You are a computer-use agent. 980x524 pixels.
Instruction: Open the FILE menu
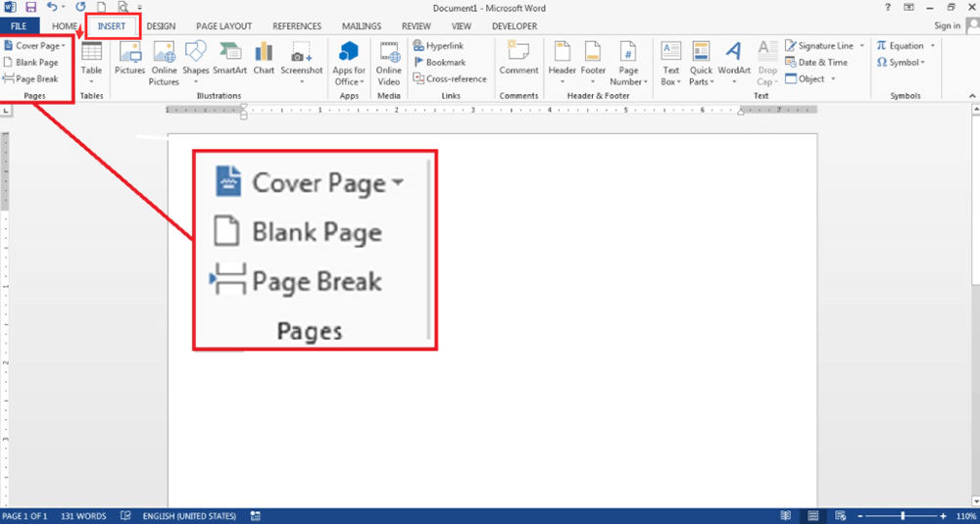coord(19,26)
